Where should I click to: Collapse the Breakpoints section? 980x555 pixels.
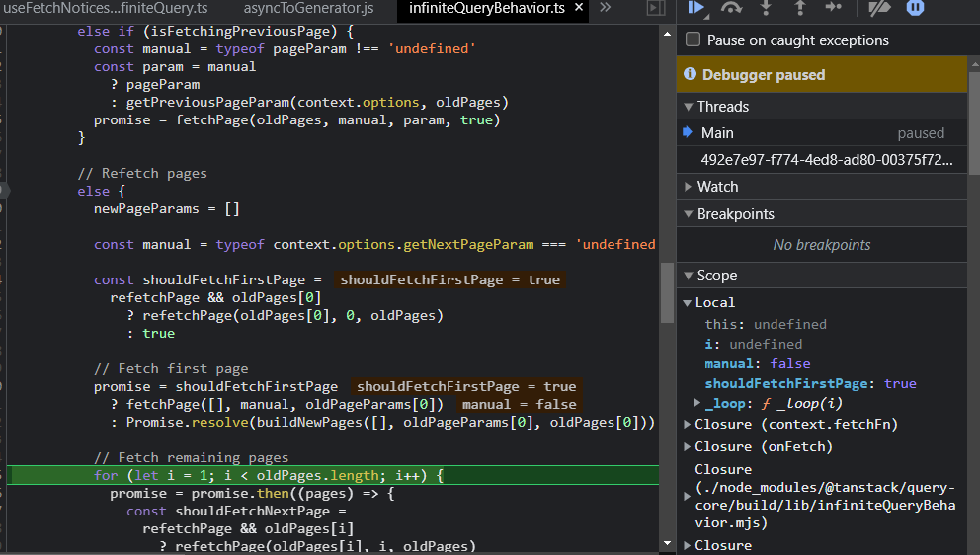[689, 213]
